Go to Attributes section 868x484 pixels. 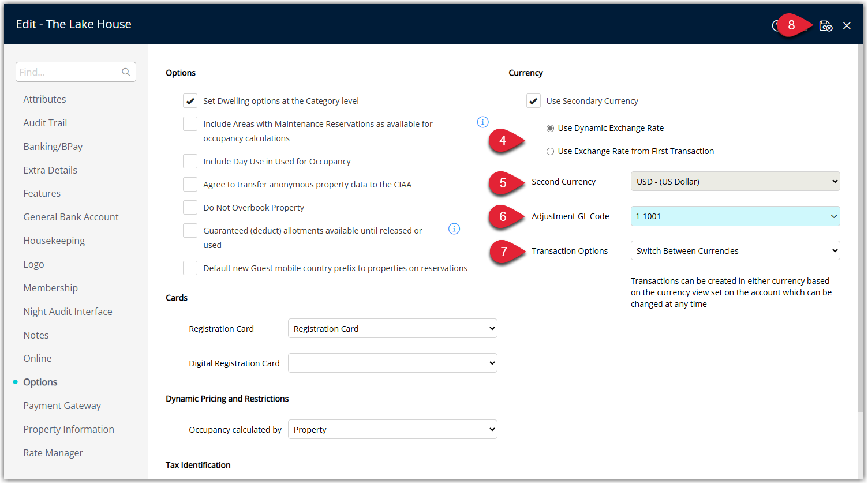[x=44, y=99]
